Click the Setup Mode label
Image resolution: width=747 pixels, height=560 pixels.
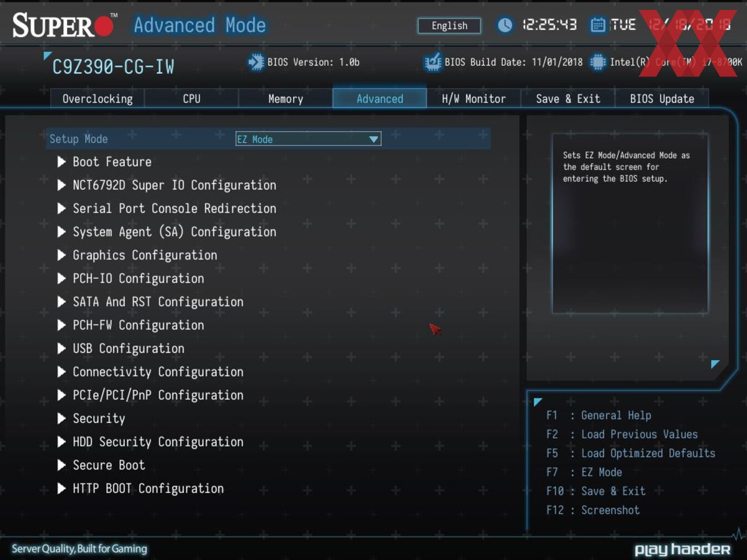tap(79, 139)
